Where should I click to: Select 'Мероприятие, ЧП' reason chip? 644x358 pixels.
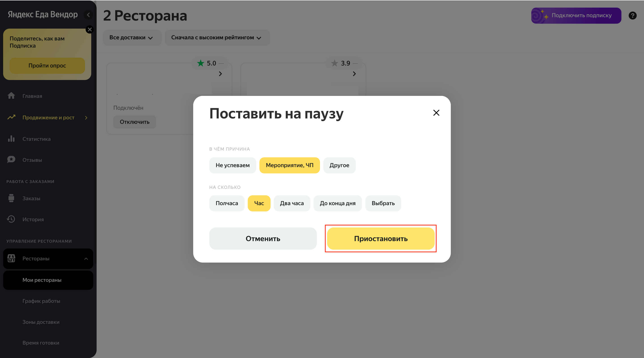289,165
